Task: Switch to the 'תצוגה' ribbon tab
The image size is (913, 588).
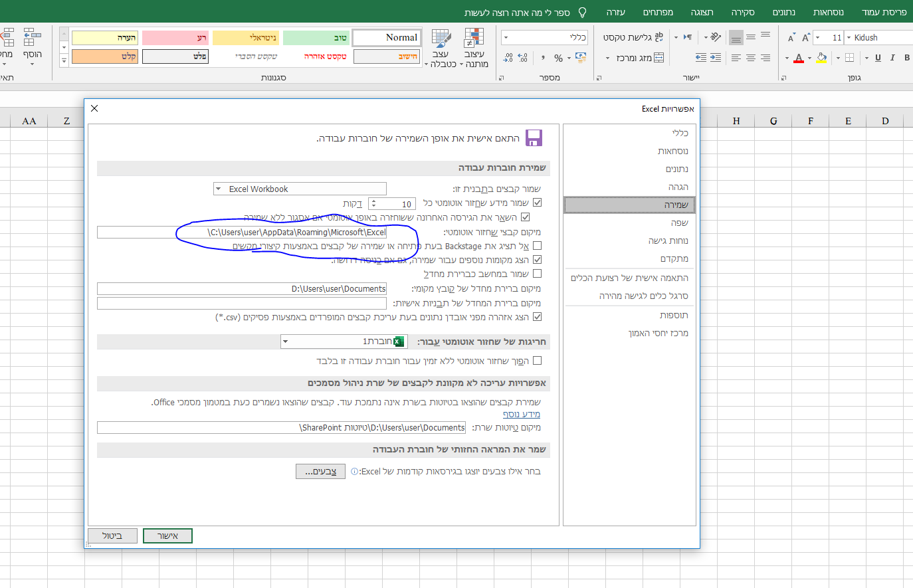Action: (702, 13)
